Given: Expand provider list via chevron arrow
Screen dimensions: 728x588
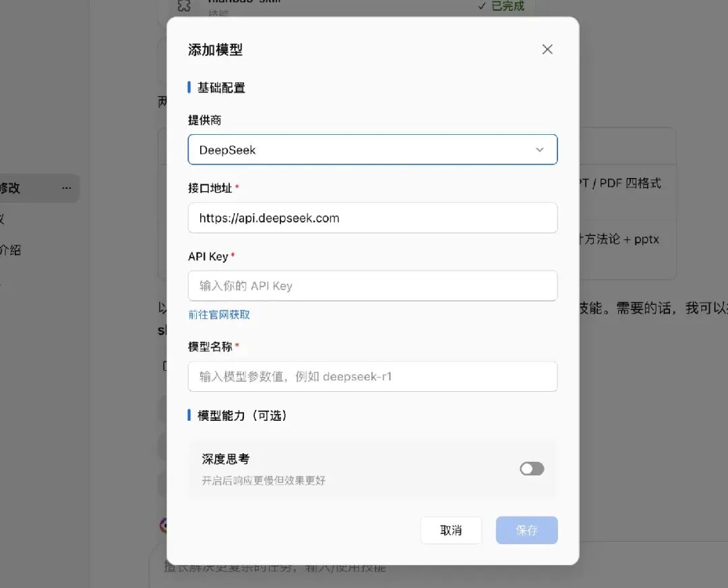Looking at the screenshot, I should click(539, 150).
